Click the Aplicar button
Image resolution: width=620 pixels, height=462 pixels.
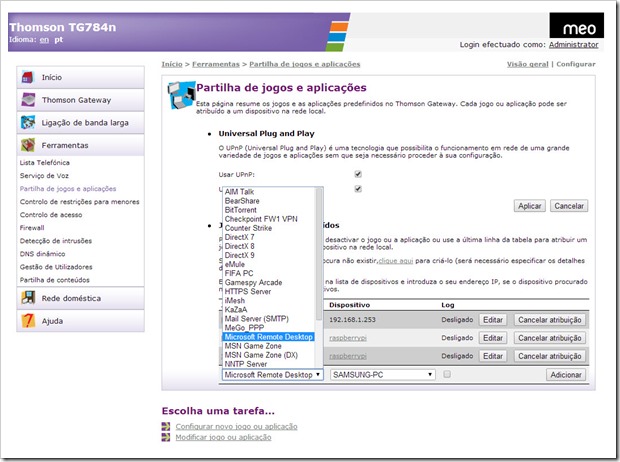[x=530, y=206]
